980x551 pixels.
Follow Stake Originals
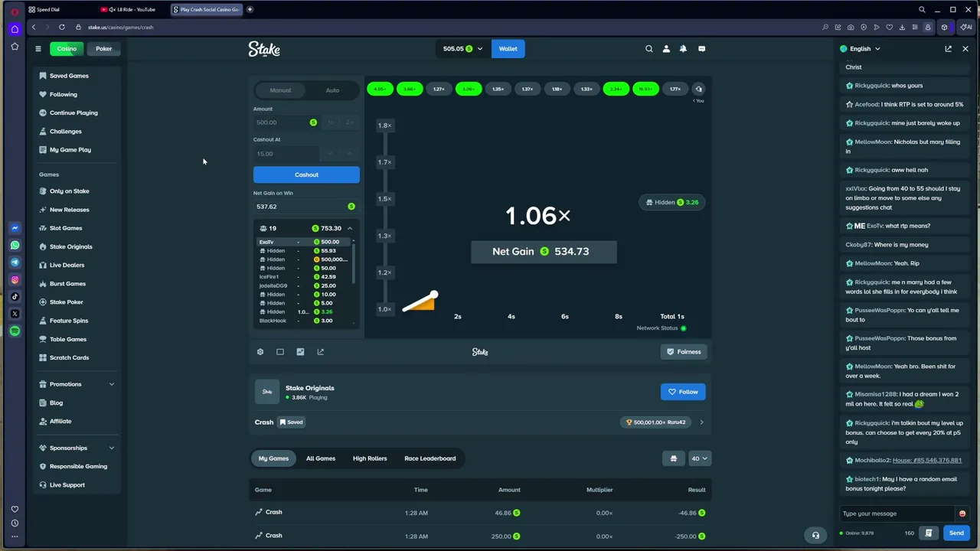683,392
